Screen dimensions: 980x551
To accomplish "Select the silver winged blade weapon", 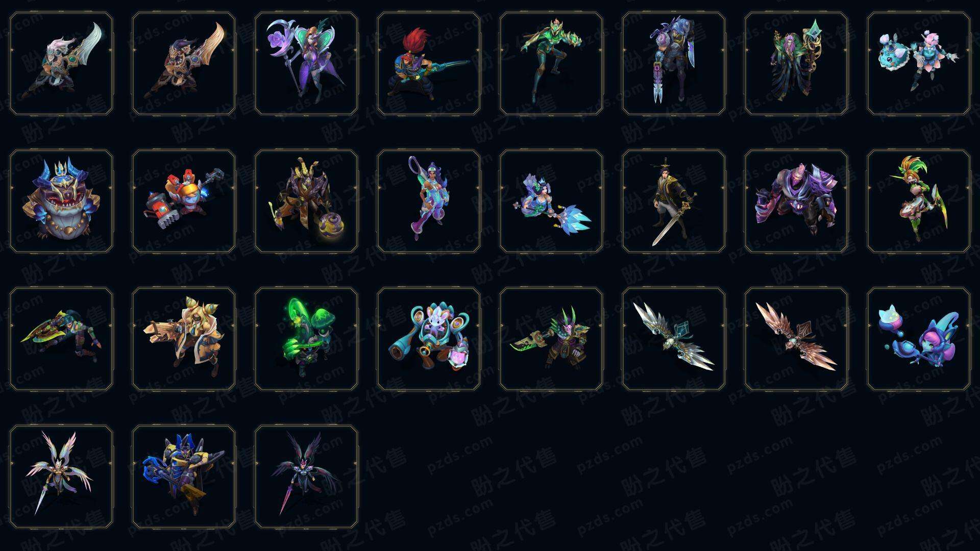I will tap(674, 339).
